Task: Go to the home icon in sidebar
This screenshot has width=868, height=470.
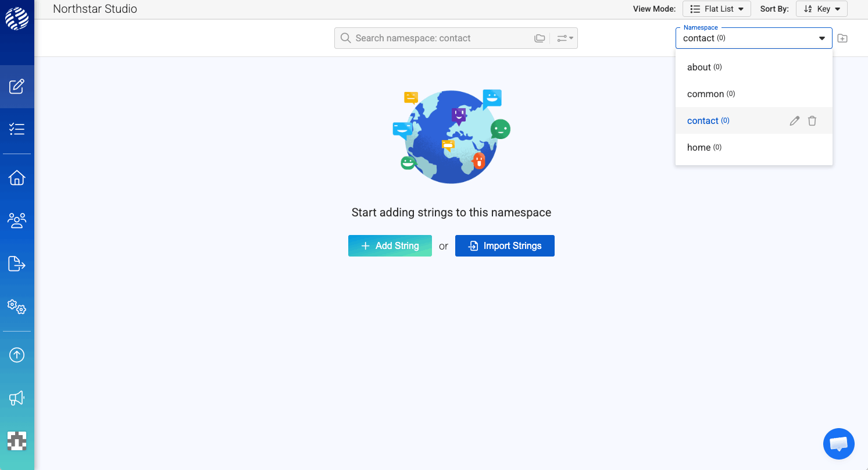Action: pos(17,177)
